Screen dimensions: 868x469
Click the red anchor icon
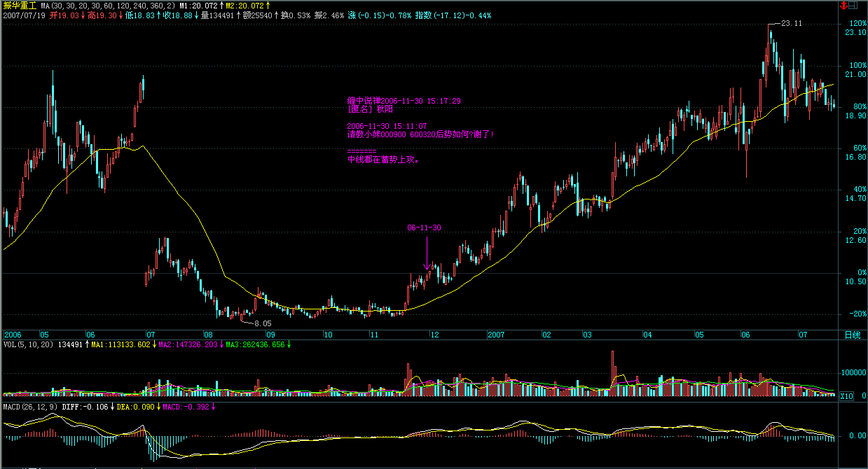click(843, 5)
